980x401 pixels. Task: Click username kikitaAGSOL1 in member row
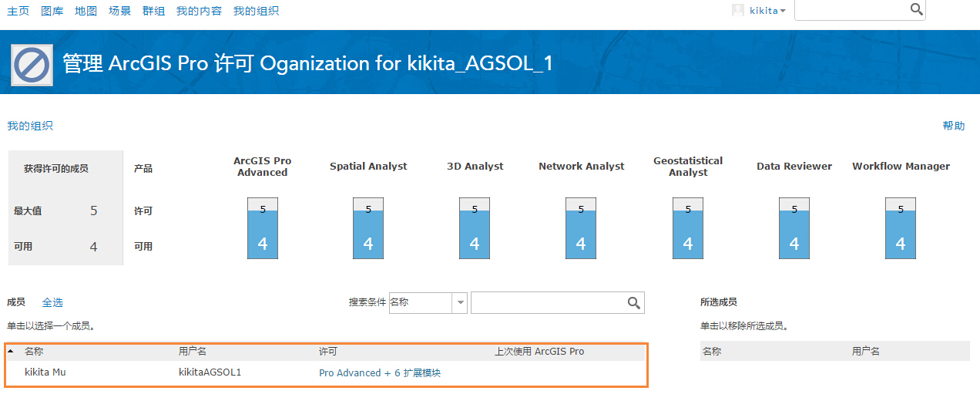point(210,372)
